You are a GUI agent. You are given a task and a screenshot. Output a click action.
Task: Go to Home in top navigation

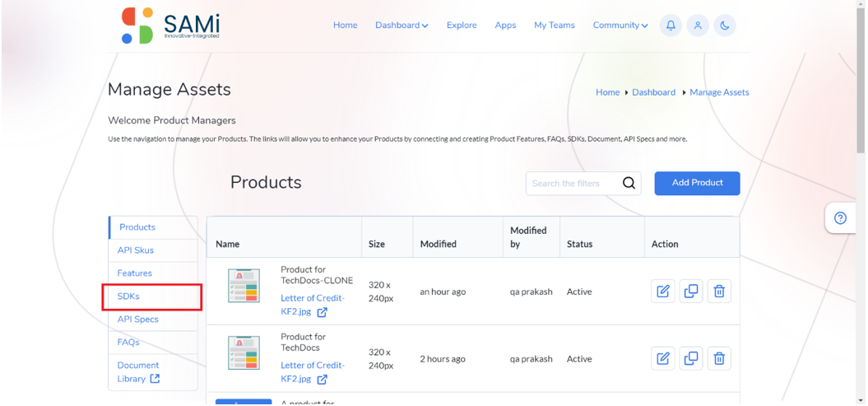tap(345, 26)
